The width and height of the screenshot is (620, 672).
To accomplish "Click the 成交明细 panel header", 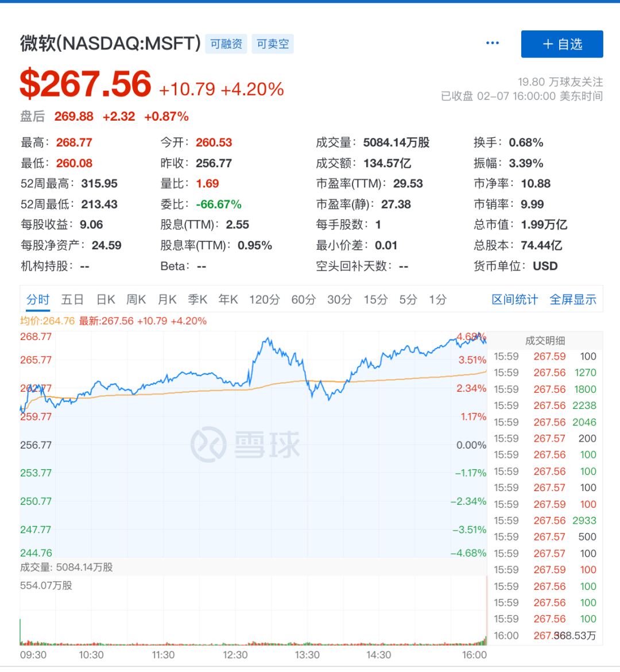I will click(x=545, y=341).
